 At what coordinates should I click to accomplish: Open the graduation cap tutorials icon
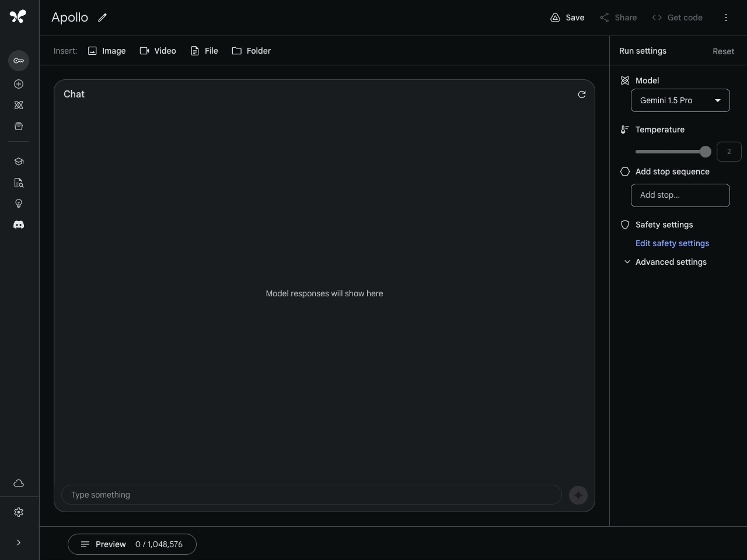[x=19, y=162]
